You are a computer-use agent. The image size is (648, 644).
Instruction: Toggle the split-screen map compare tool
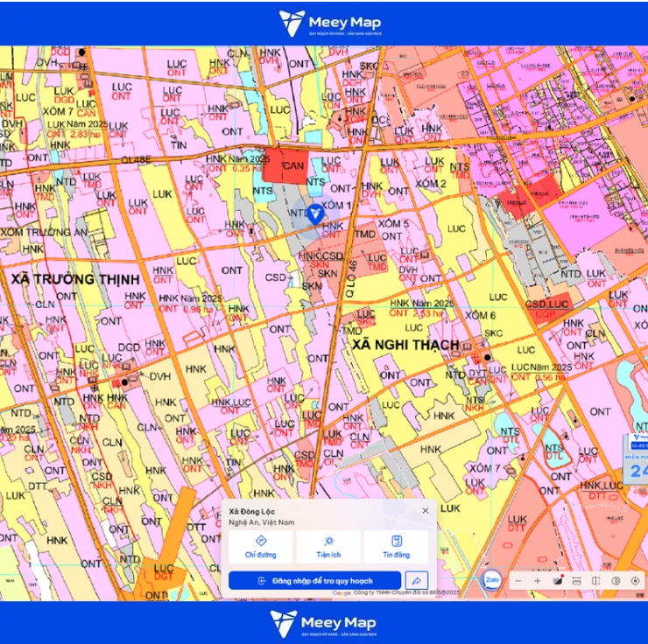tap(595, 581)
